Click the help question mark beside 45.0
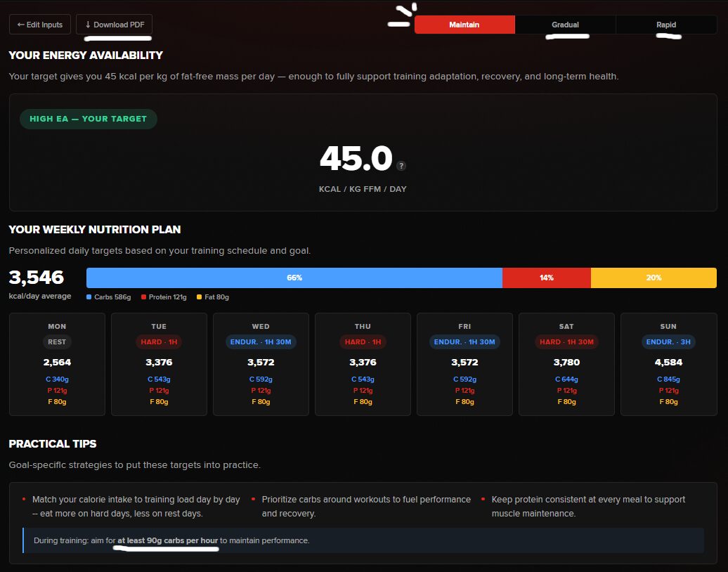Image resolution: width=728 pixels, height=572 pixels. pyautogui.click(x=401, y=166)
